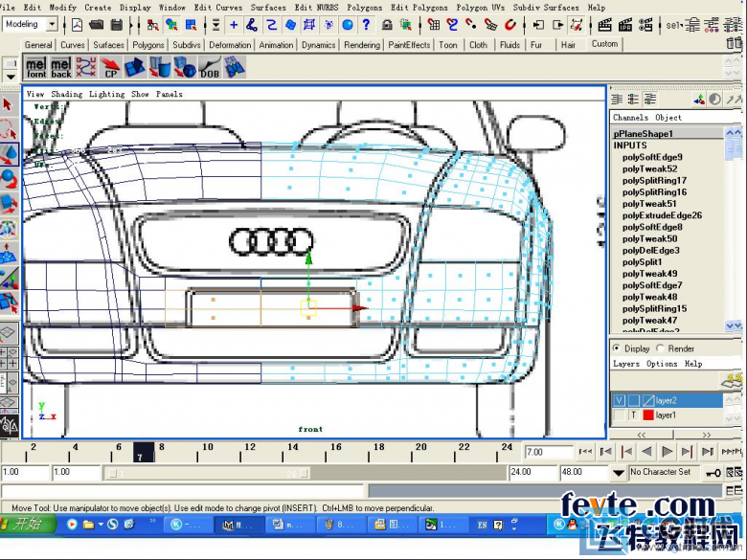The width and height of the screenshot is (747, 560).
Task: Select polySplitRing17 input node
Action: [x=654, y=180]
